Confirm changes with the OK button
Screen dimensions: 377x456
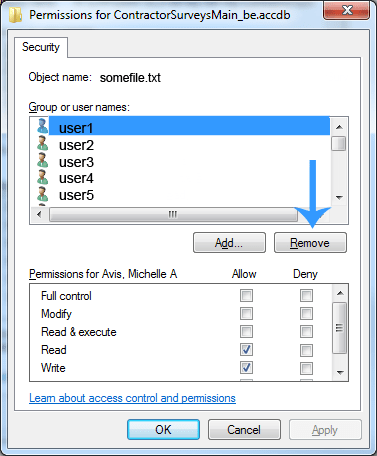click(163, 430)
